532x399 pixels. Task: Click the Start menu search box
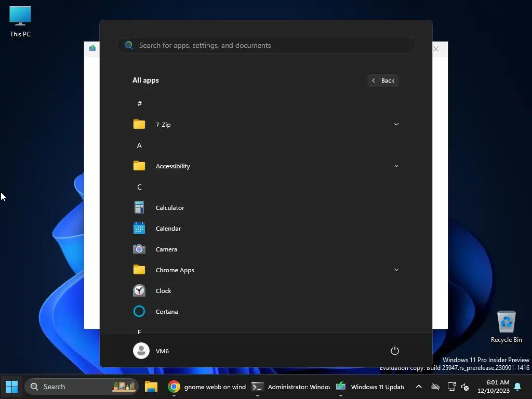266,45
